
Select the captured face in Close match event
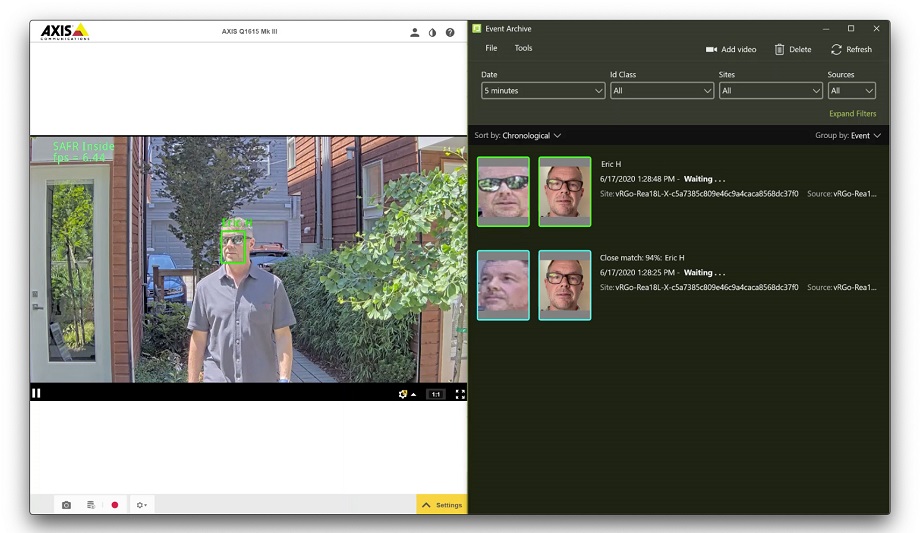(503, 285)
